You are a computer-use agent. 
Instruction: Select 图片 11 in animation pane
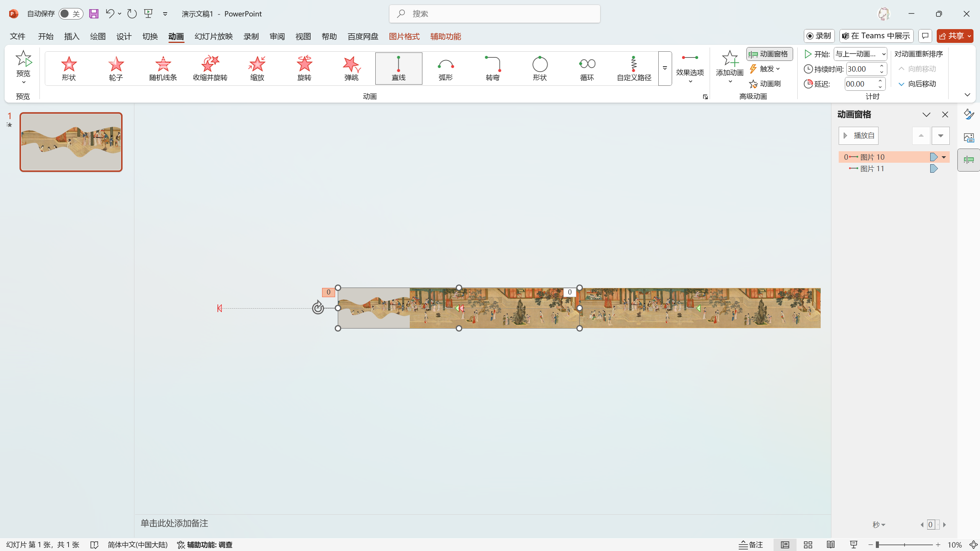click(x=894, y=169)
